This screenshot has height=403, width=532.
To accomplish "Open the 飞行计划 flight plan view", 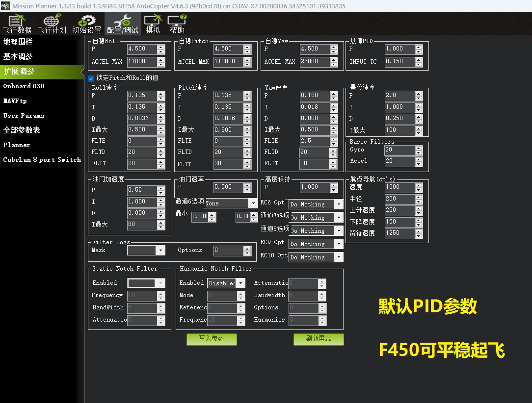I will point(52,24).
